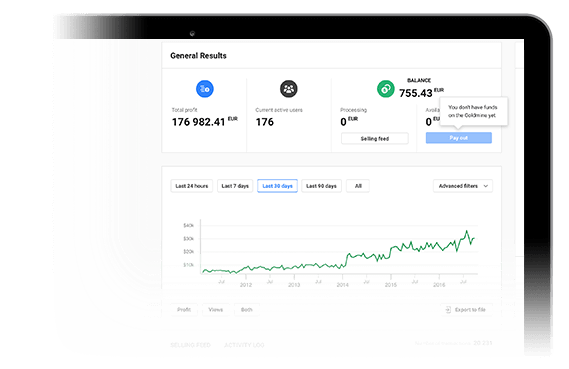
Task: Click the blue Total profit coin icon
Action: (205, 89)
